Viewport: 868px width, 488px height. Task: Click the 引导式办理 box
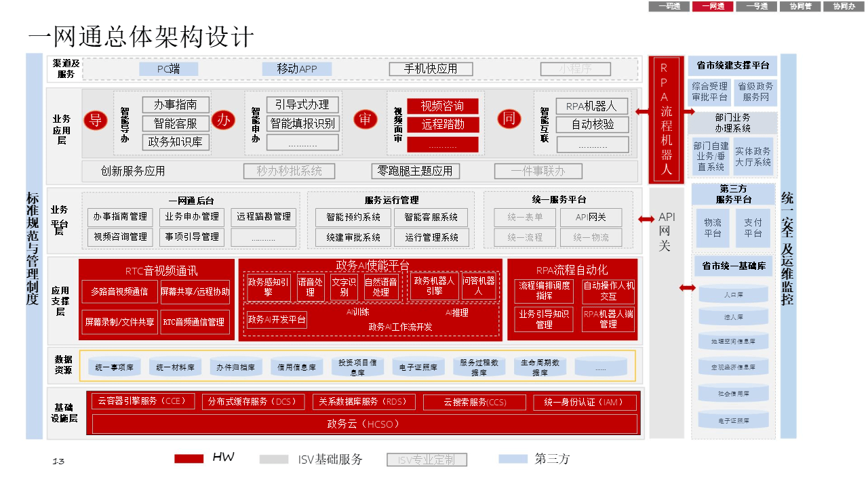pos(302,104)
